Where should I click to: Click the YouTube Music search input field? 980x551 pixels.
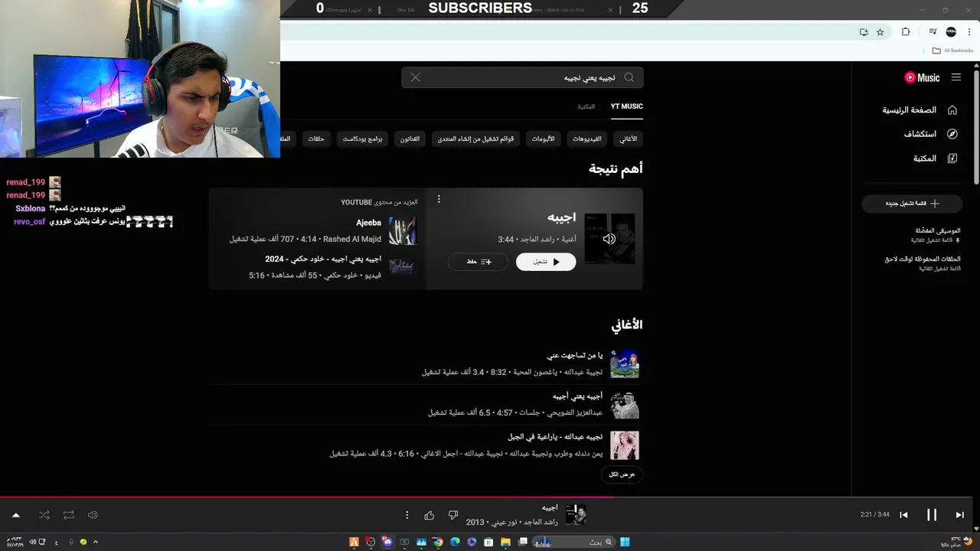pos(522,77)
